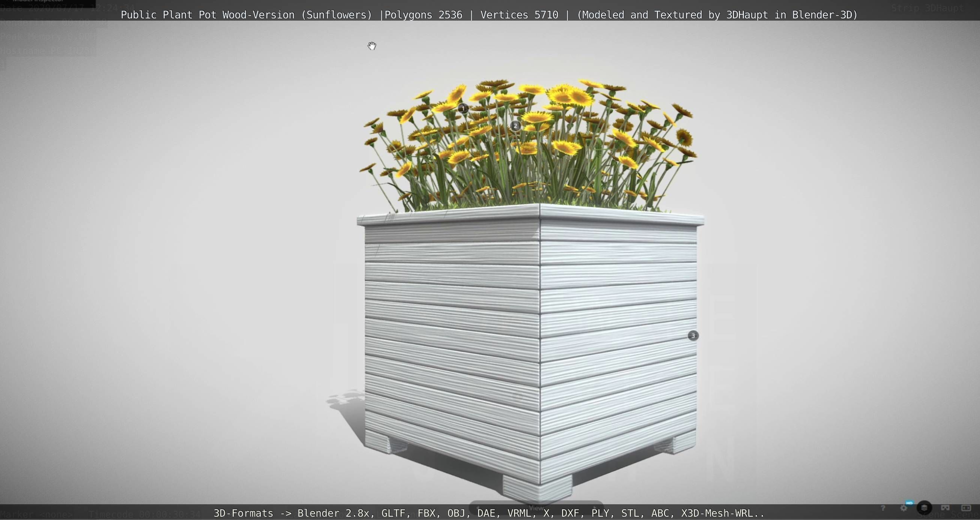Open the View annotation list label

click(x=536, y=508)
